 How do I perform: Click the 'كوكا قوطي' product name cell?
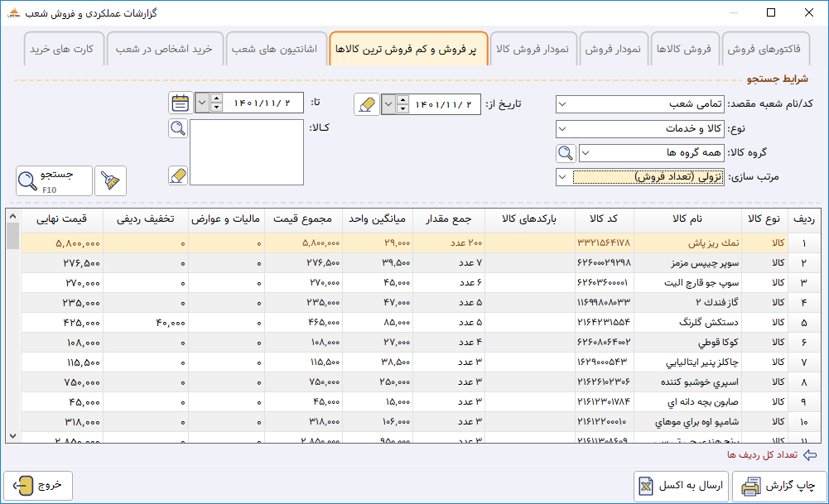[687, 343]
